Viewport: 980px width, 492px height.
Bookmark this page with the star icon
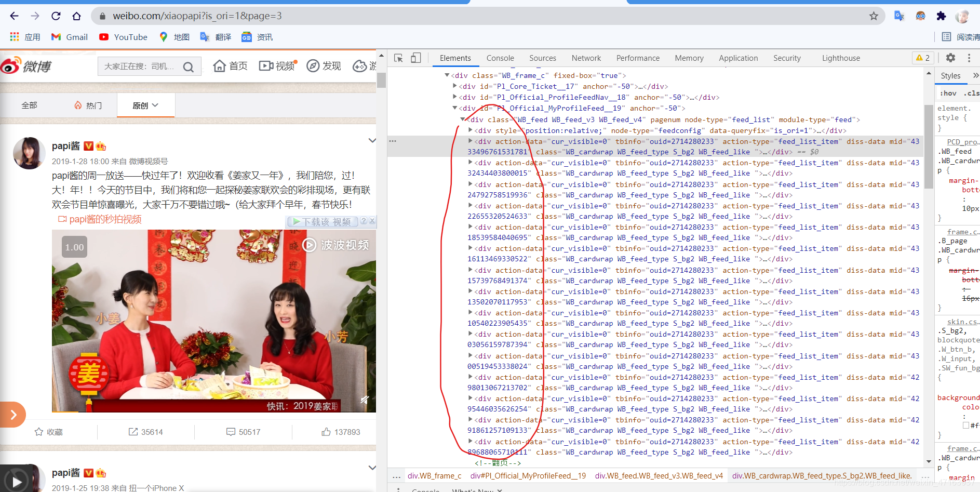pos(874,16)
